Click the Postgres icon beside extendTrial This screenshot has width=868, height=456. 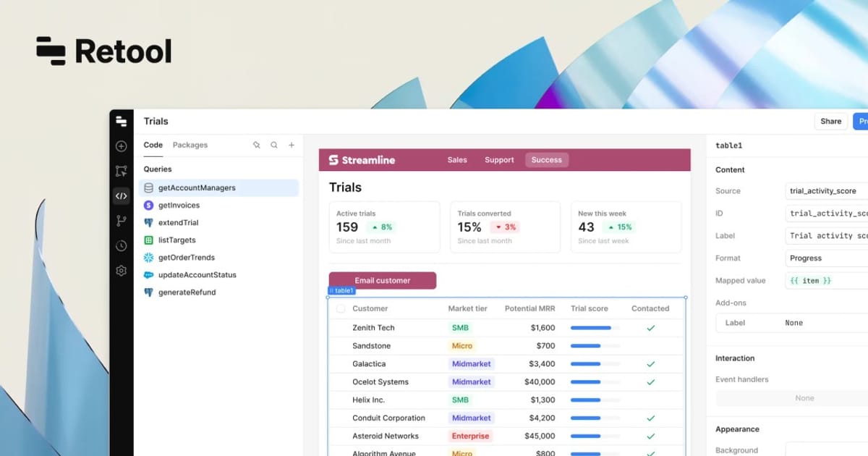[x=148, y=223]
